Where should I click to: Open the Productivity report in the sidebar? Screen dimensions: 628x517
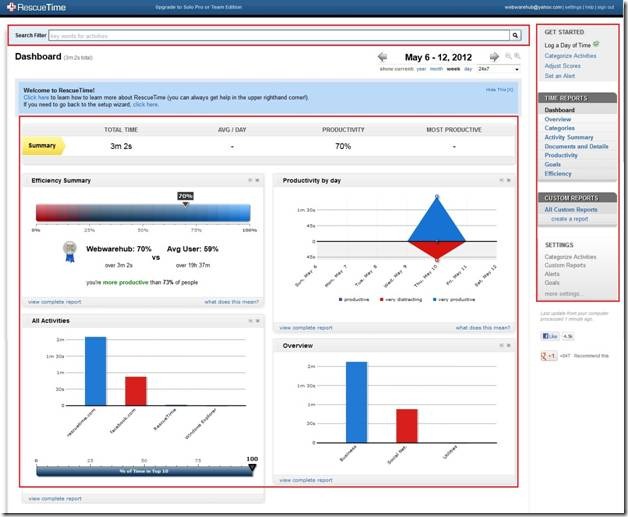tap(561, 155)
